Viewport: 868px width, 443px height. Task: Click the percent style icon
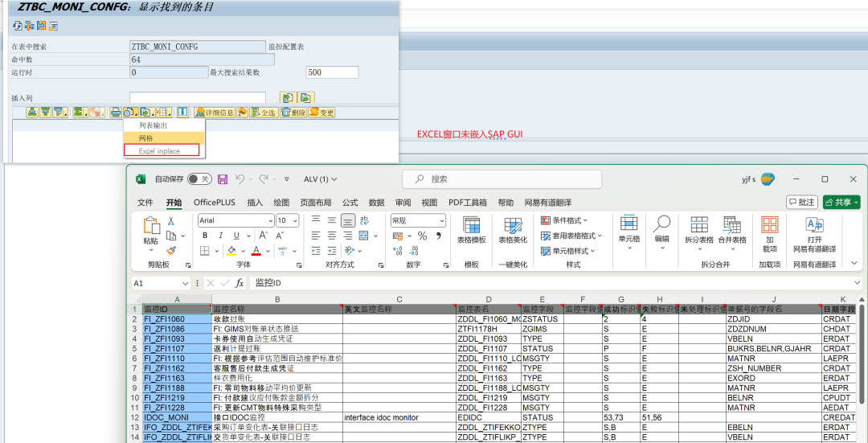[x=423, y=236]
